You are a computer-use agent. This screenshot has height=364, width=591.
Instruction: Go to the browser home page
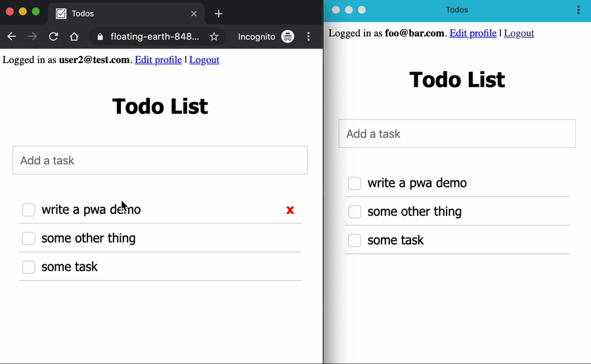(x=74, y=37)
